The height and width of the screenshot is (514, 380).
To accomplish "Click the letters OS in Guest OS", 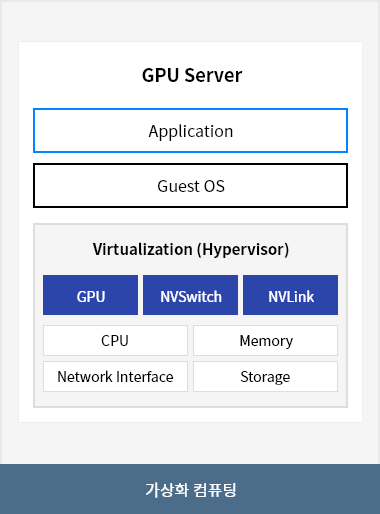I will click(x=214, y=186).
